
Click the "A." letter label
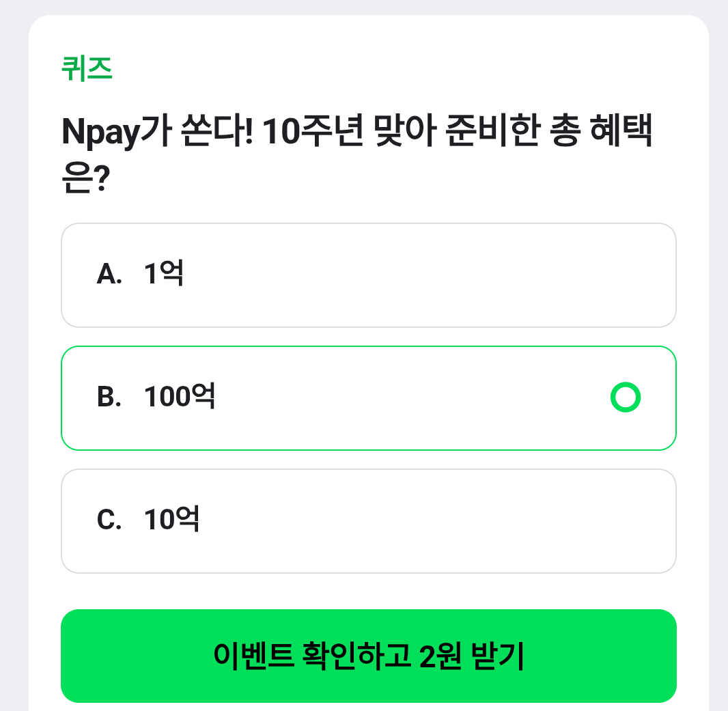point(109,275)
